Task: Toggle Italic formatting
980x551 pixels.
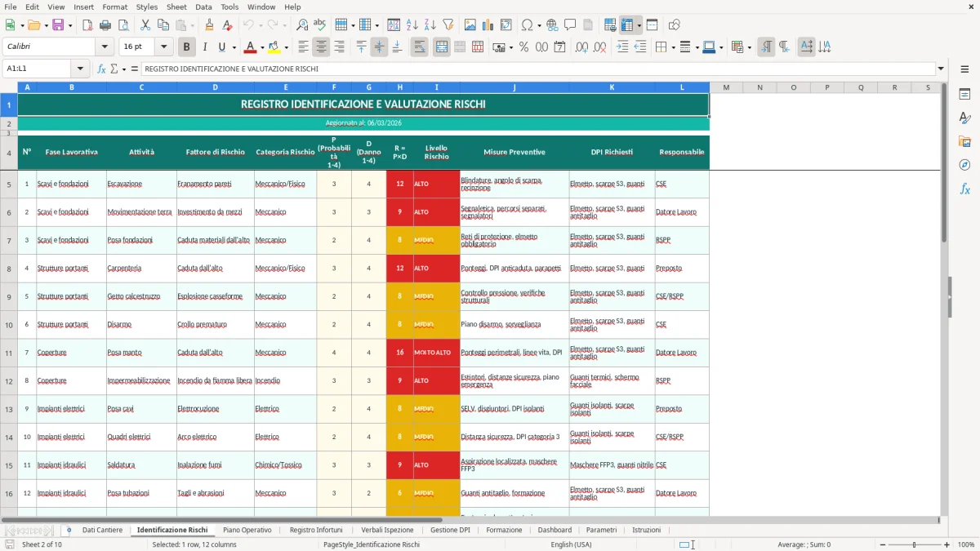Action: 204,47
